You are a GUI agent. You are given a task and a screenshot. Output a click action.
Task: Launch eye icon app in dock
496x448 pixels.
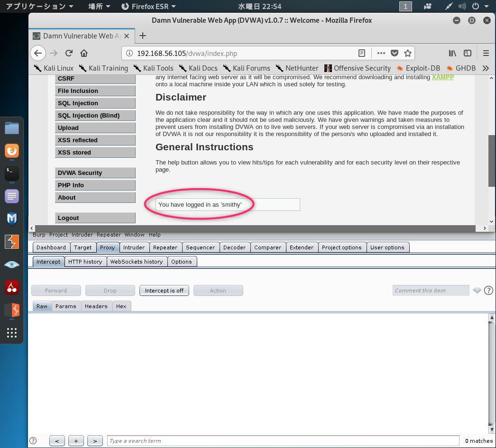pyautogui.click(x=12, y=265)
